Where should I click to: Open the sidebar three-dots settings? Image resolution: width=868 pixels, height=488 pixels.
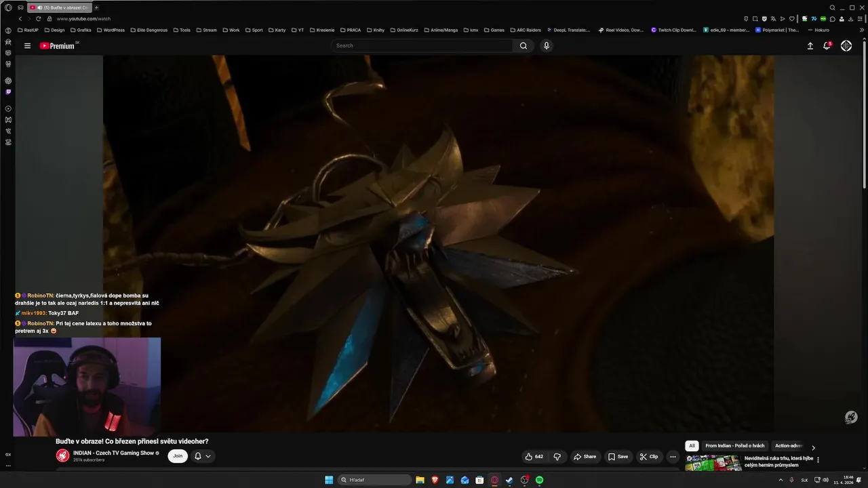tap(8, 466)
